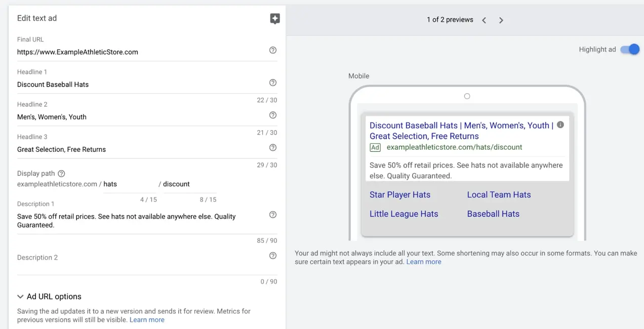644x329 pixels.
Task: Click the Highlight ad label text
Action: tap(597, 50)
